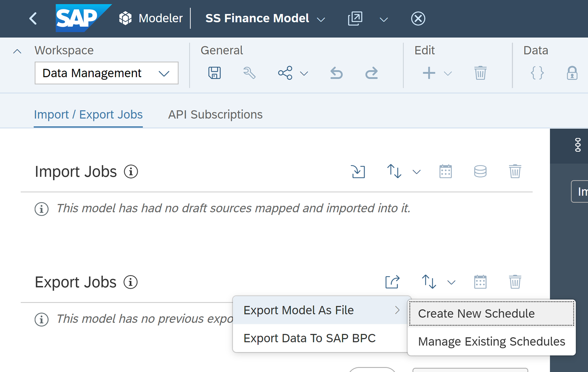
Task: Collapse the toolbar with the upward chevron
Action: click(17, 51)
